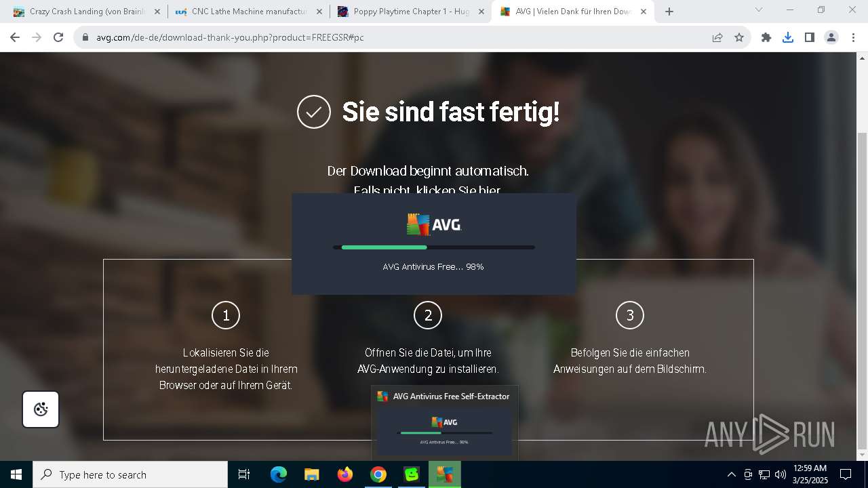
Task: View site information lock icon
Action: click(x=85, y=37)
